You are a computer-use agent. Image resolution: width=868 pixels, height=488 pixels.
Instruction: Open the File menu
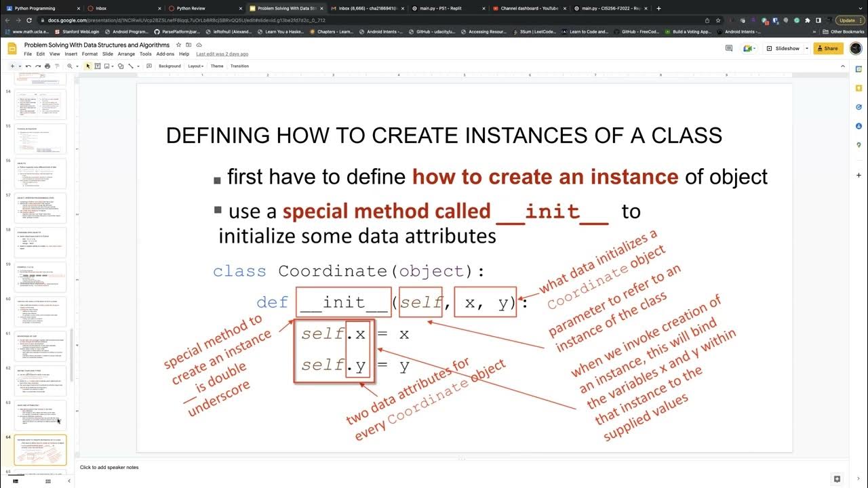28,54
